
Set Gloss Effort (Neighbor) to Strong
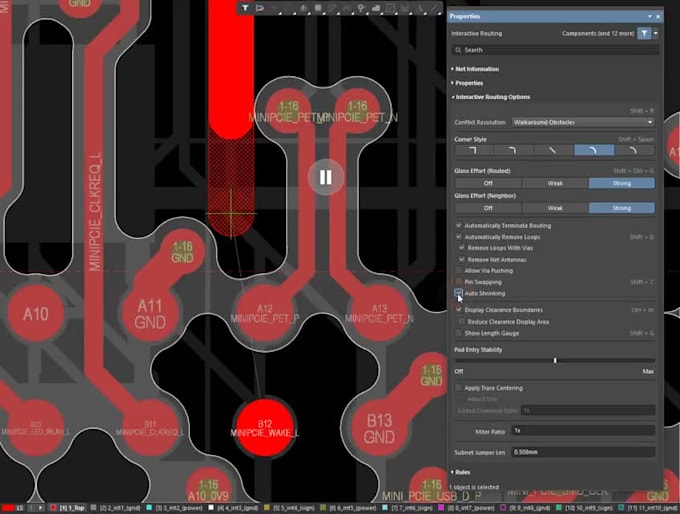click(x=622, y=208)
